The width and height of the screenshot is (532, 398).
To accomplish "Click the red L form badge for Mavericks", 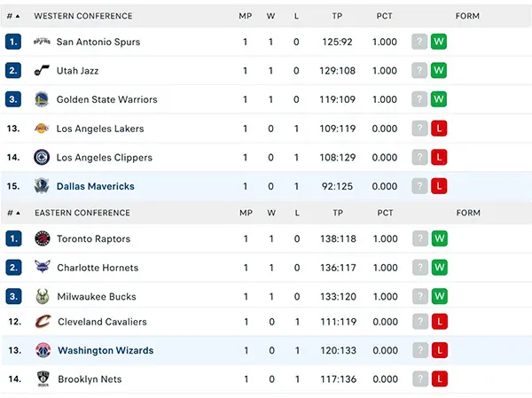I will (x=439, y=186).
